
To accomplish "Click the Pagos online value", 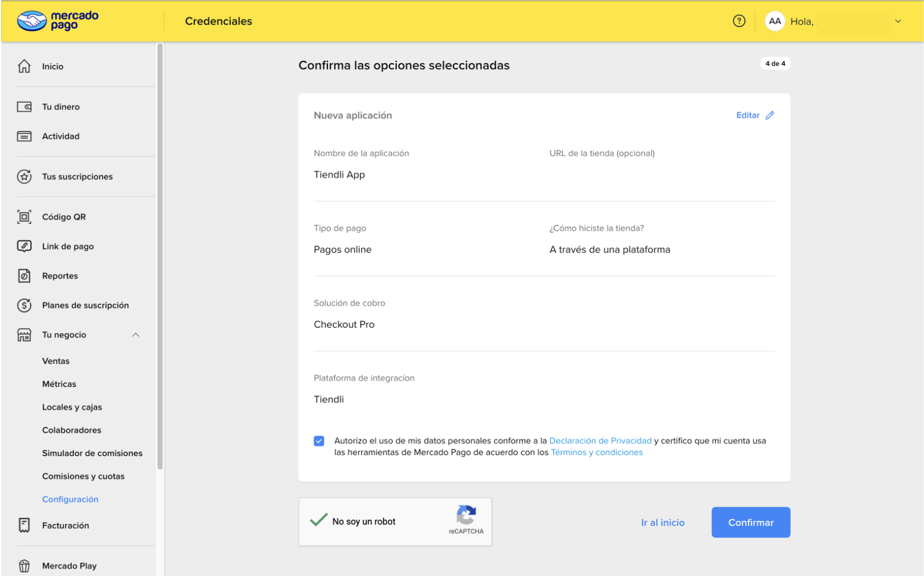I will (x=343, y=250).
